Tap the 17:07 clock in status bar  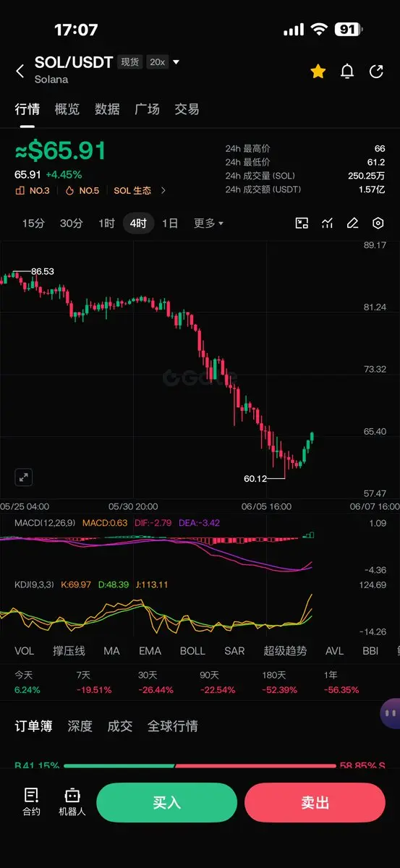click(76, 30)
